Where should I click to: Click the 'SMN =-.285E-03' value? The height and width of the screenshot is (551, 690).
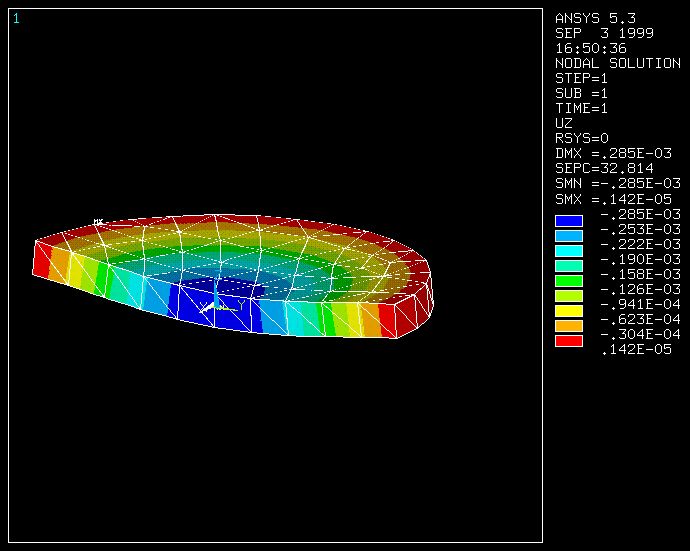tap(618, 183)
